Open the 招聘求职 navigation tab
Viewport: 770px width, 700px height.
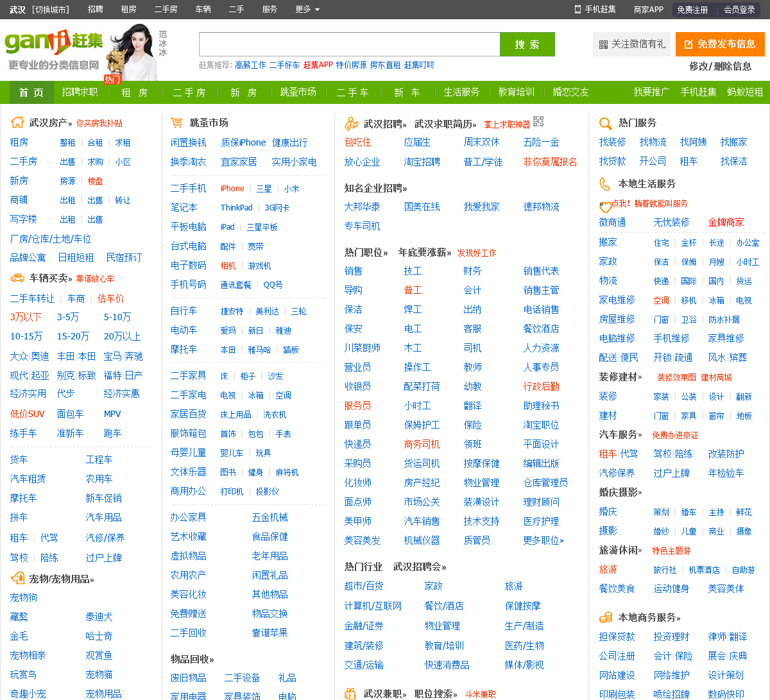point(80,92)
